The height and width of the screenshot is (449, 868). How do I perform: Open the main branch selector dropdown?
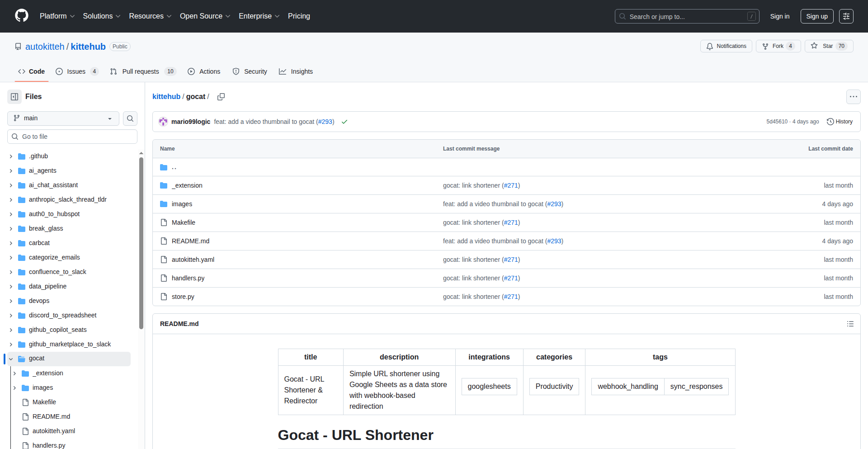pos(62,118)
